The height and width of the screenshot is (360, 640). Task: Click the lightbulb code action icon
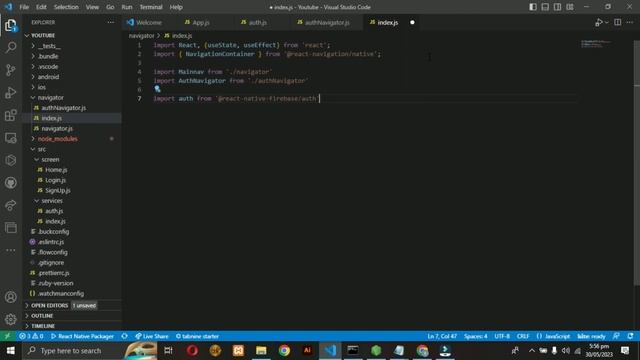(x=157, y=89)
